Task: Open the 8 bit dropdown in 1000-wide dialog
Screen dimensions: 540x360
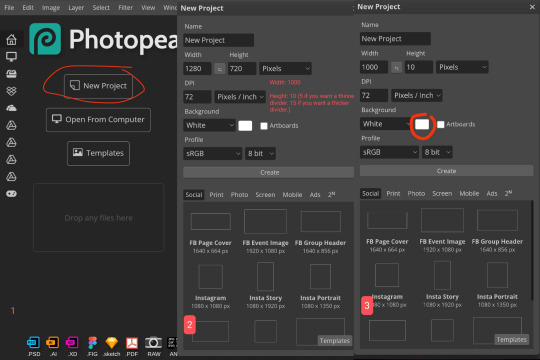Action: (437, 152)
